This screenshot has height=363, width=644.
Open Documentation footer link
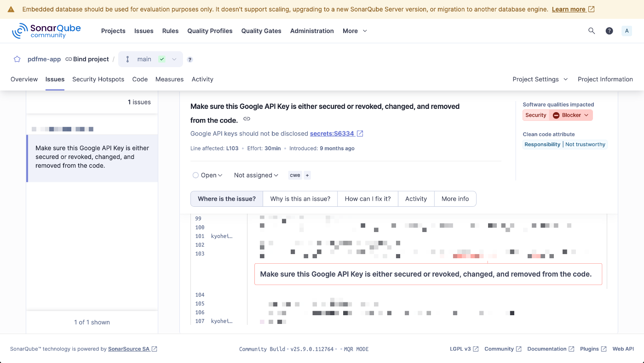[551, 349]
